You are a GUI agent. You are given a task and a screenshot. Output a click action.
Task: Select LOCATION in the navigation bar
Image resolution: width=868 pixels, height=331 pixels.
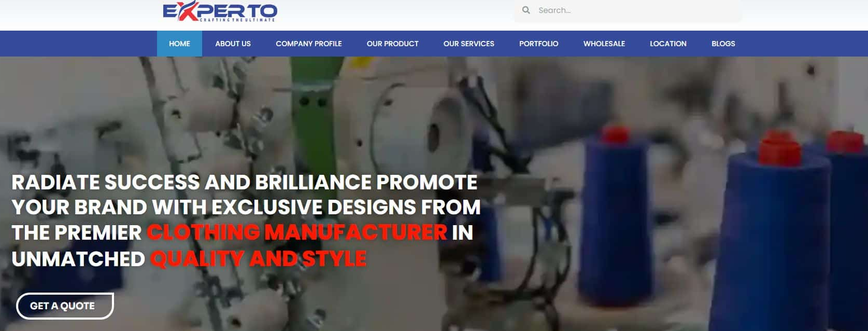pyautogui.click(x=668, y=44)
